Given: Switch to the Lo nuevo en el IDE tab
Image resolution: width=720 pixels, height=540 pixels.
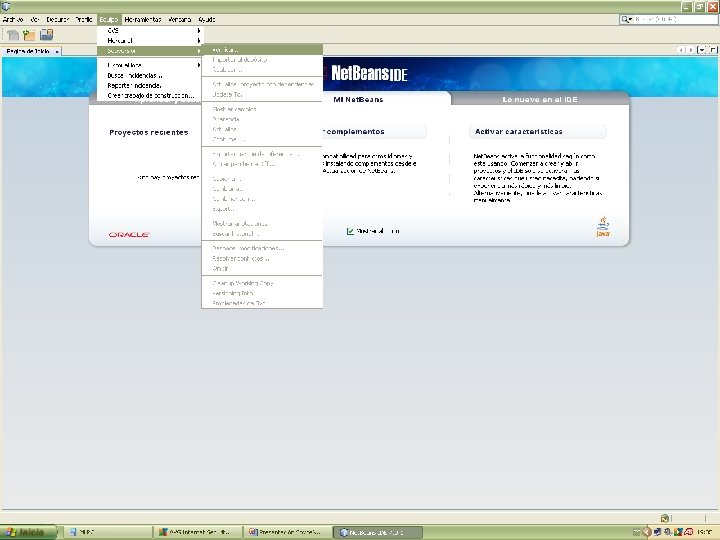Looking at the screenshot, I should [x=540, y=99].
